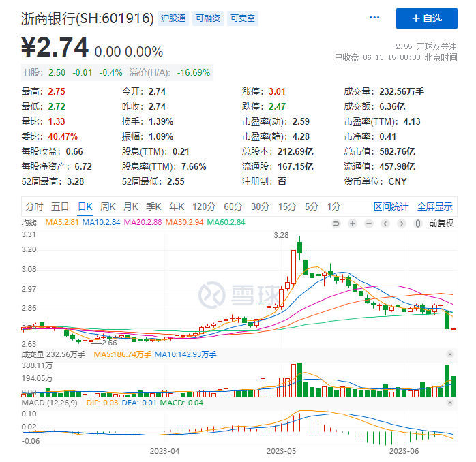
Task: Click the 委比 40.47% value
Action: [x=63, y=136]
